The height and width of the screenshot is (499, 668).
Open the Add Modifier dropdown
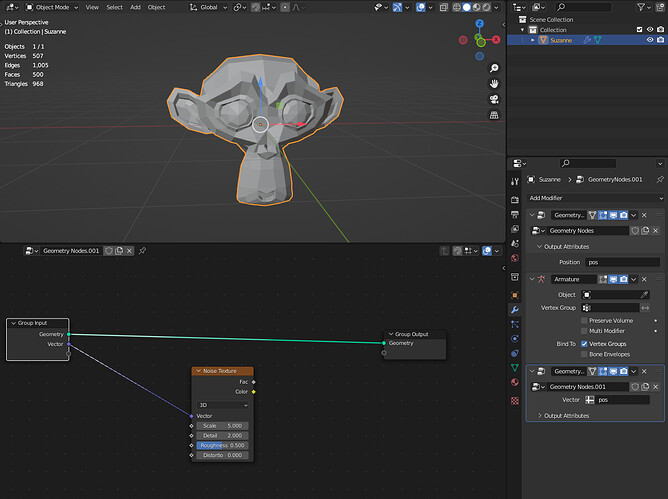point(596,198)
